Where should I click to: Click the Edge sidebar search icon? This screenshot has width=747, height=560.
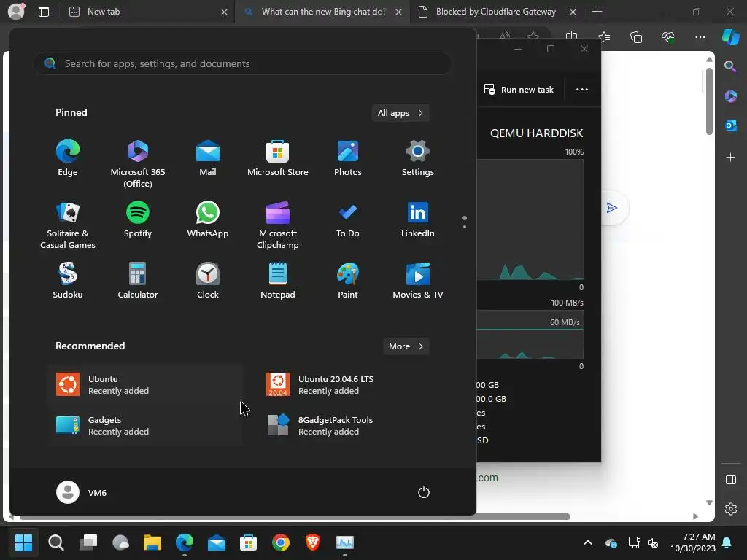(730, 66)
